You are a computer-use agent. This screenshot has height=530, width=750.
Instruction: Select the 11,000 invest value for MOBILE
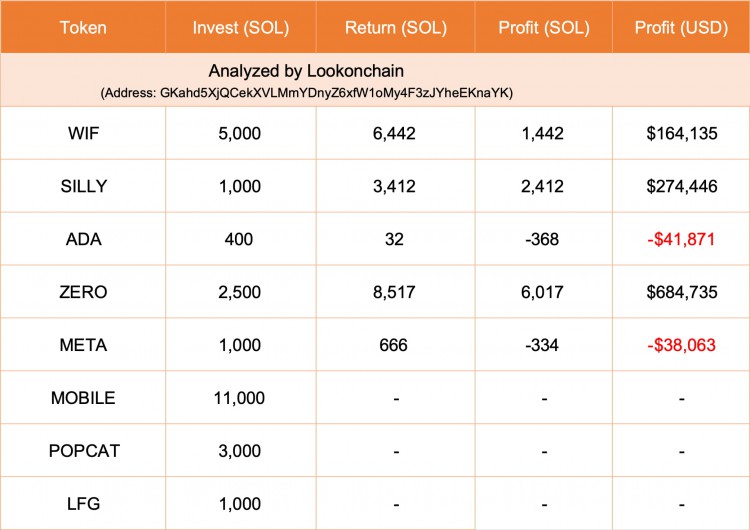(x=239, y=398)
